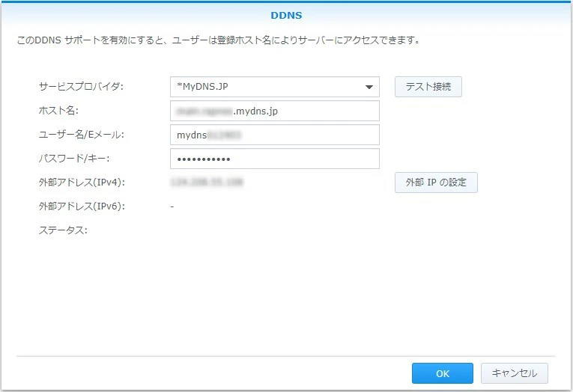Open the service provider dropdown arrow
This screenshot has width=573, height=392.
pos(369,87)
